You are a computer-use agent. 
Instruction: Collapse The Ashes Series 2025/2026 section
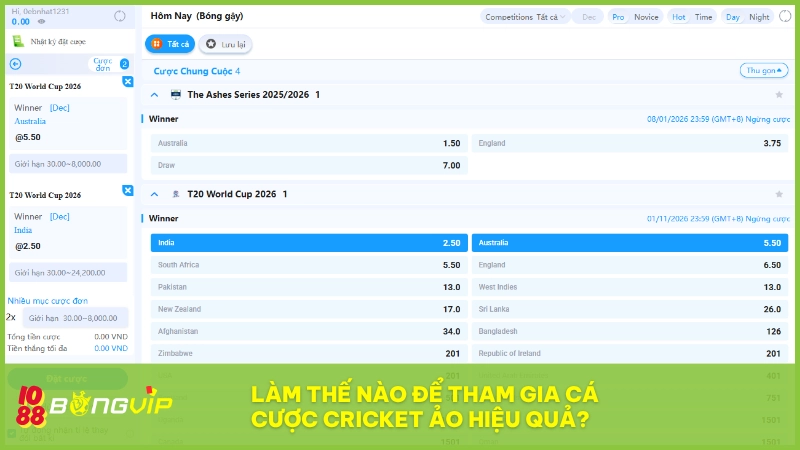[x=155, y=94]
